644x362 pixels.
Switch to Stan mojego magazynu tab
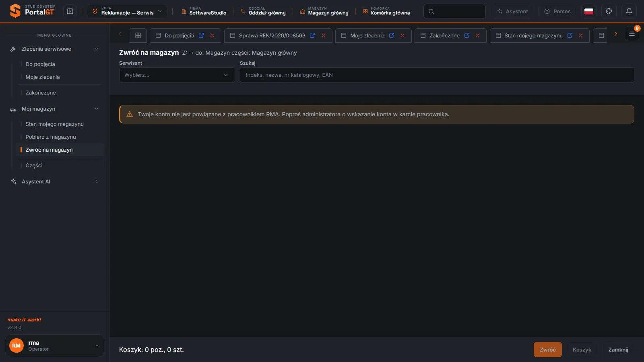(533, 35)
